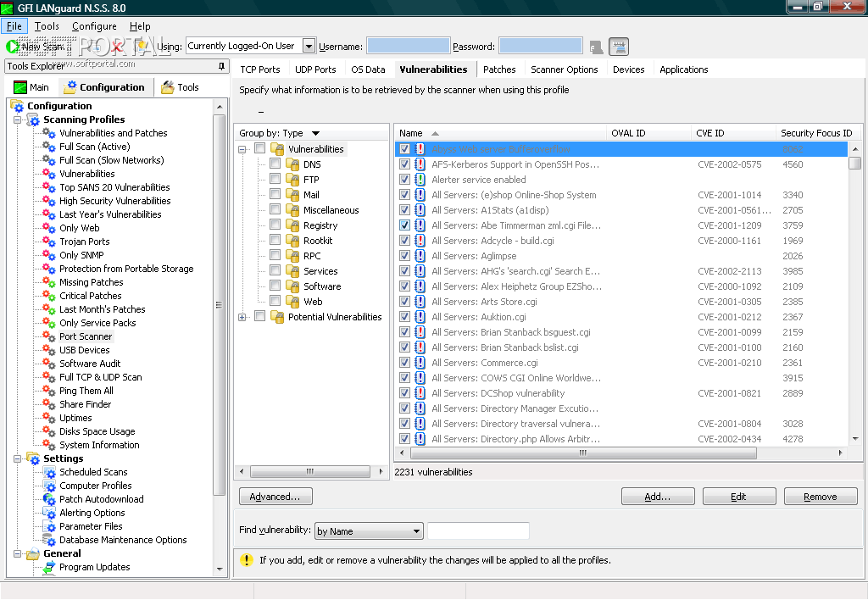Image resolution: width=868 pixels, height=600 pixels.
Task: Expand the Potential Vulnerabilities group node
Action: (x=242, y=317)
